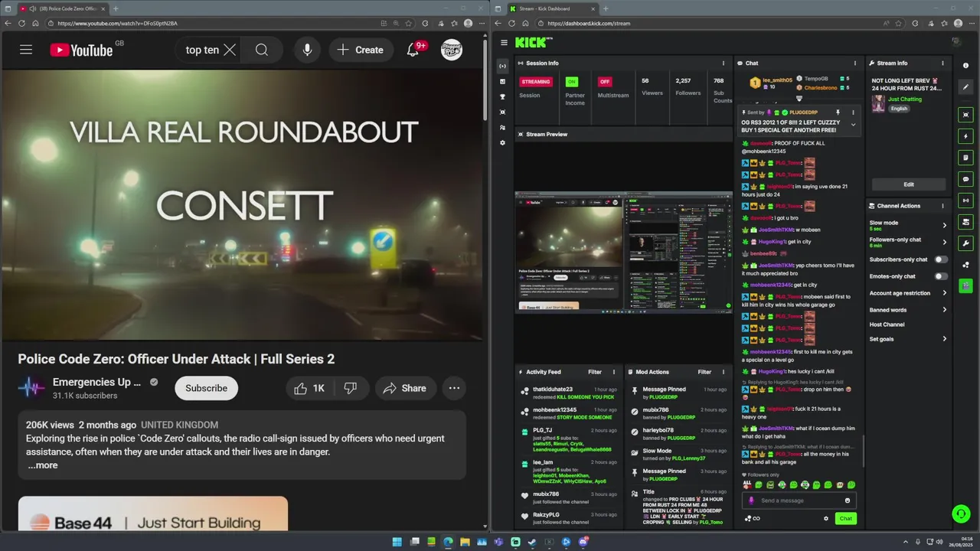The width and height of the screenshot is (980, 551).
Task: Open Channel Actions panel options
Action: click(x=942, y=206)
